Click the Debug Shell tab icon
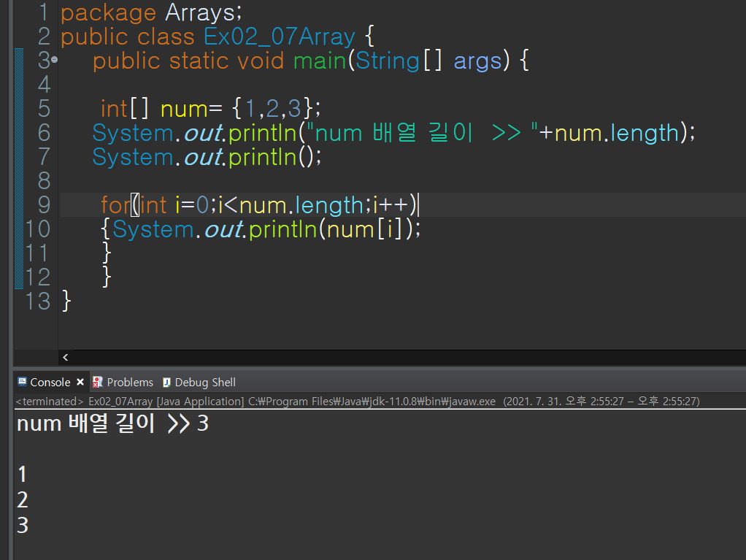Screen dimensions: 746x560 point(166,382)
